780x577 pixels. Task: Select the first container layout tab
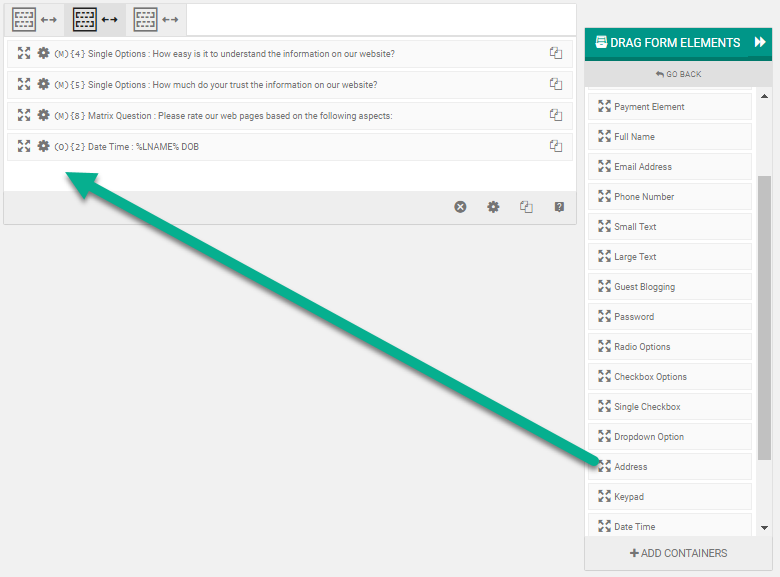34,19
